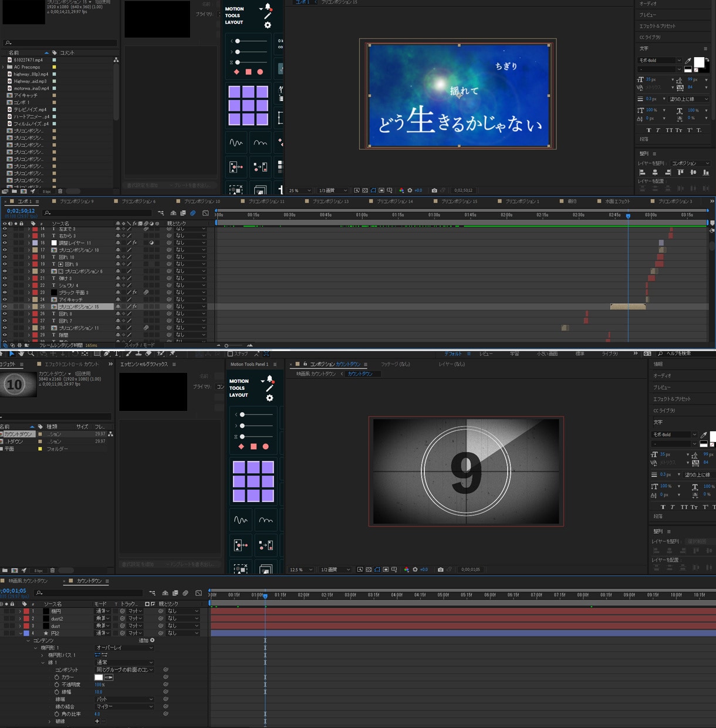The height and width of the screenshot is (728, 716).
Task: Click the countdown thumbnail in lower Project panel
Action: click(x=18, y=385)
